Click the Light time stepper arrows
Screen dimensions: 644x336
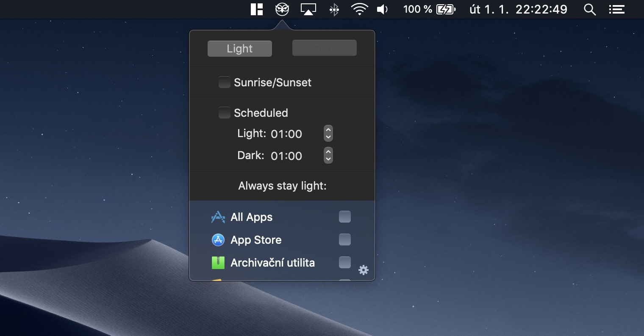(x=328, y=133)
